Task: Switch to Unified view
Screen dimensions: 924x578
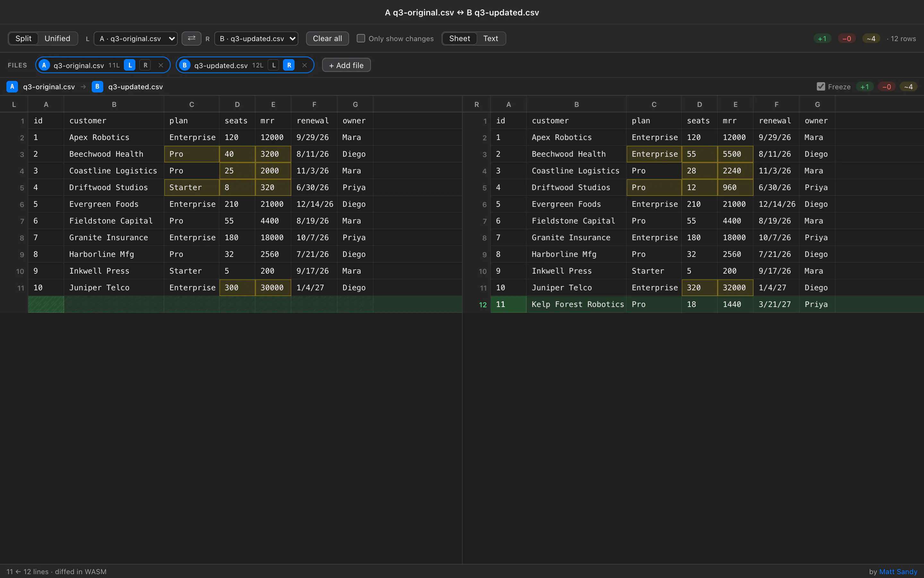Action: [57, 38]
